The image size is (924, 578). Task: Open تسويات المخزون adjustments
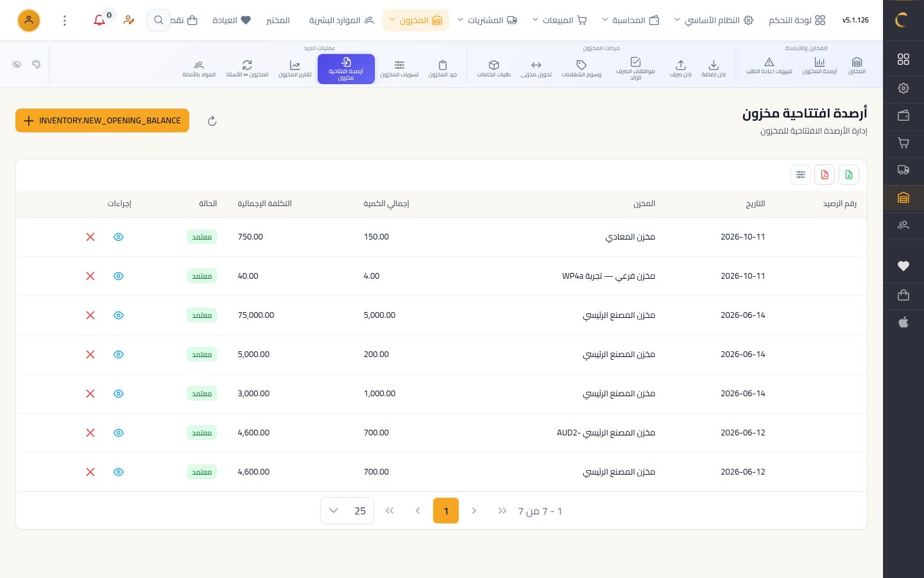click(x=399, y=68)
